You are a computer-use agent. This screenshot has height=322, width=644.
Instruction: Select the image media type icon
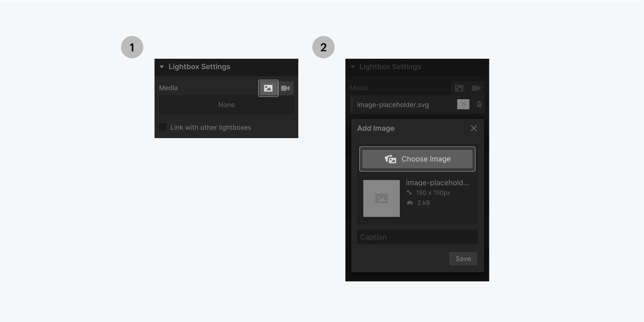(x=268, y=88)
